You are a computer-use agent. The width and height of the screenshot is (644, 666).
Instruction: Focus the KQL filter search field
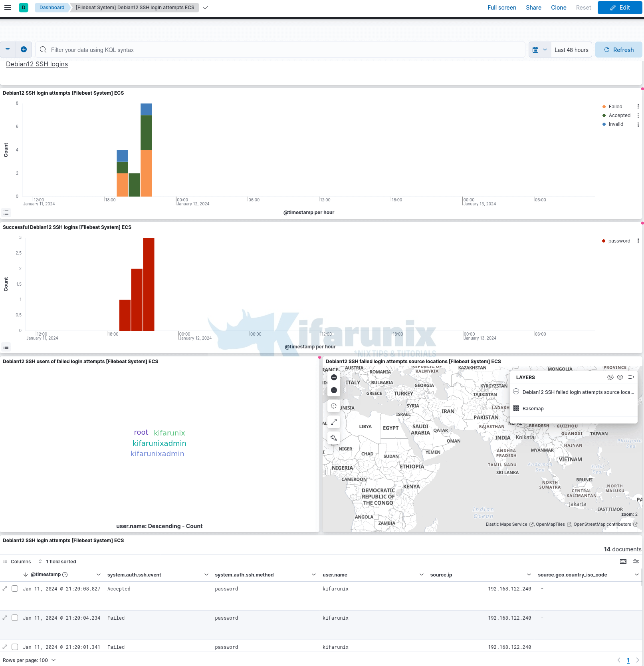(x=279, y=50)
